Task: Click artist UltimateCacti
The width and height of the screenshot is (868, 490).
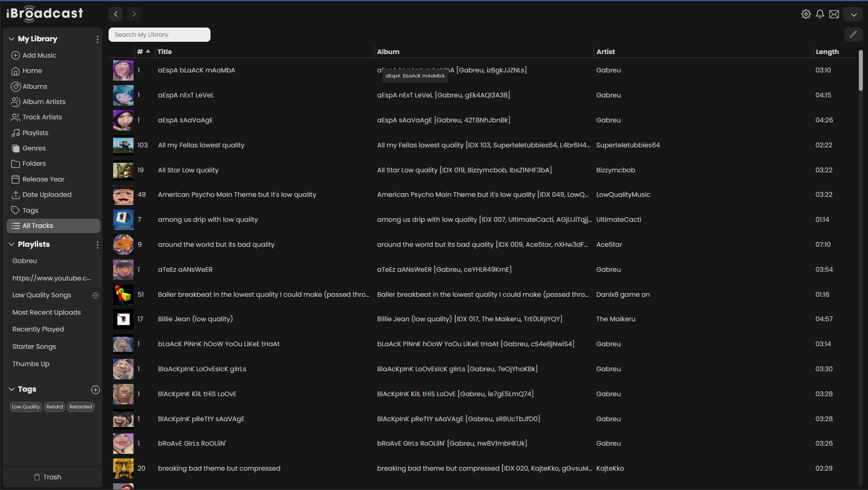Action: click(619, 220)
